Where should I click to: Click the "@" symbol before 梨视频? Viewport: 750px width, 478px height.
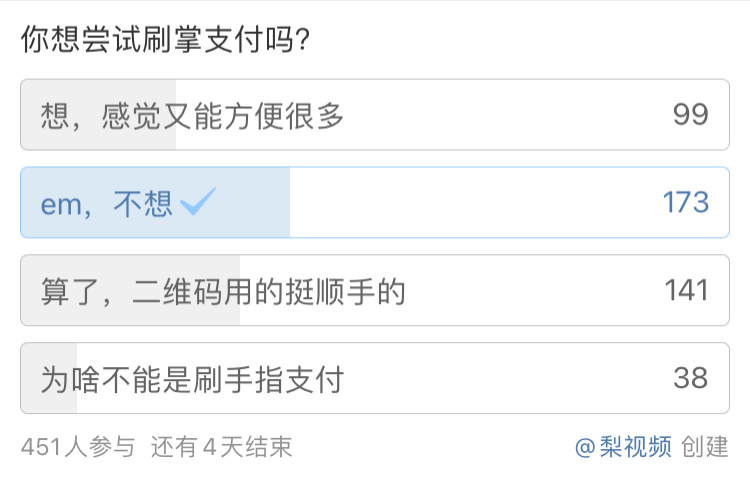pyautogui.click(x=585, y=447)
